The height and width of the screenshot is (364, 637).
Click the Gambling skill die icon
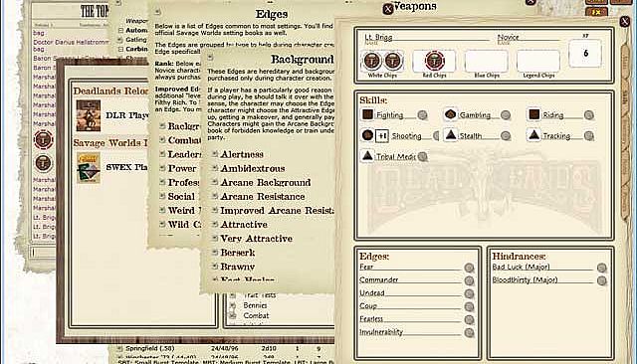pyautogui.click(x=450, y=114)
